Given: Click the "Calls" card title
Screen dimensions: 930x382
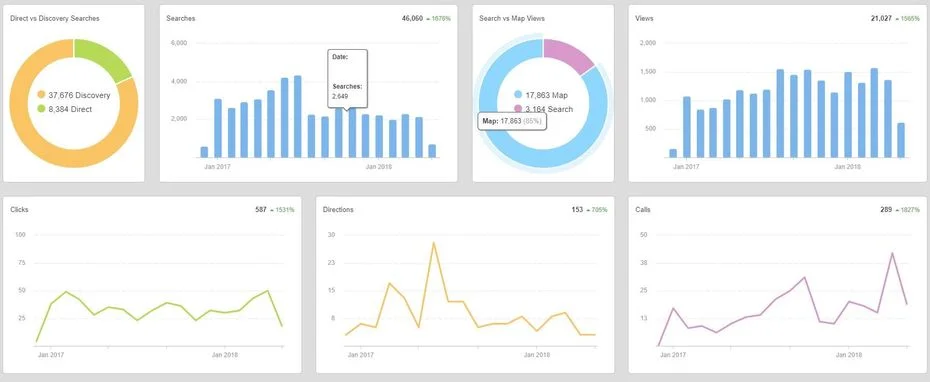Looking at the screenshot, I should [643, 209].
